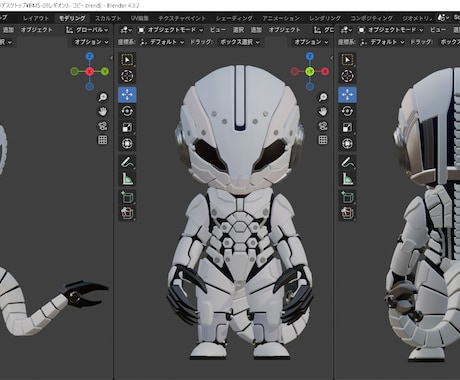The width and height of the screenshot is (460, 380).
Task: Switch to the アニメーション workspace tab
Action: click(281, 18)
